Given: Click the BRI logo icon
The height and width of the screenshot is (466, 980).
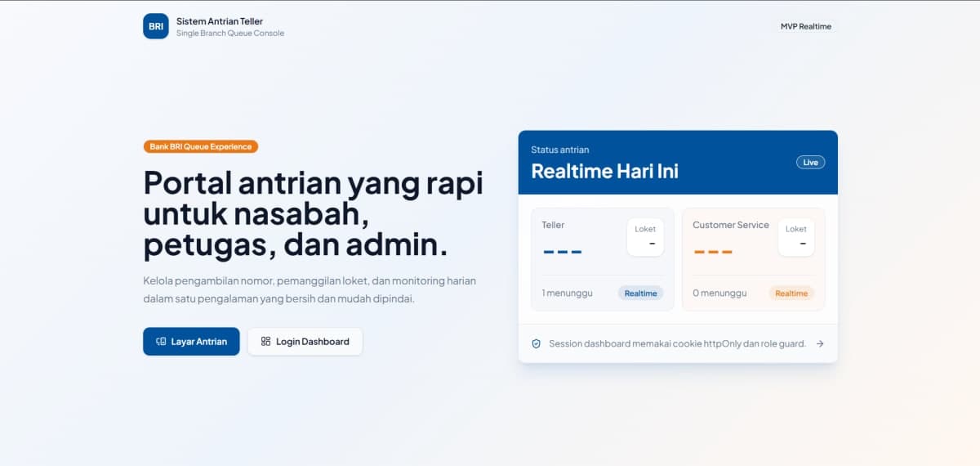Looking at the screenshot, I should click(156, 26).
